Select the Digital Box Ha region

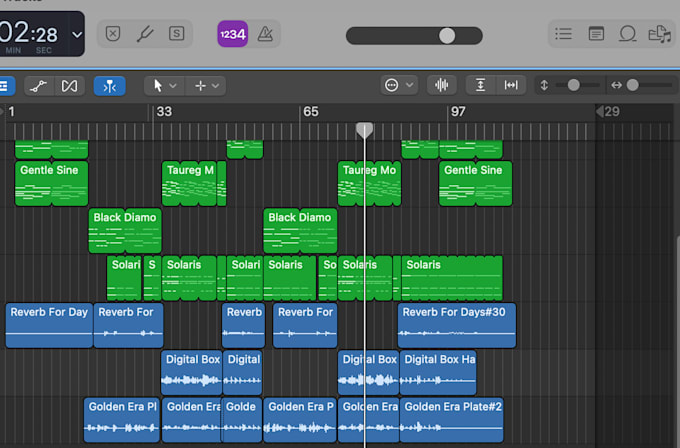(x=438, y=373)
